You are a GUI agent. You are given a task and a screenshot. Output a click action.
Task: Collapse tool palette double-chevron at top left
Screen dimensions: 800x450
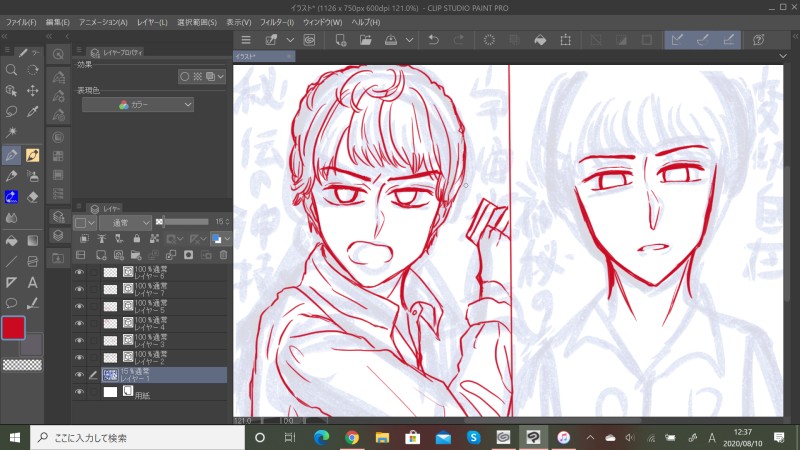click(5, 36)
